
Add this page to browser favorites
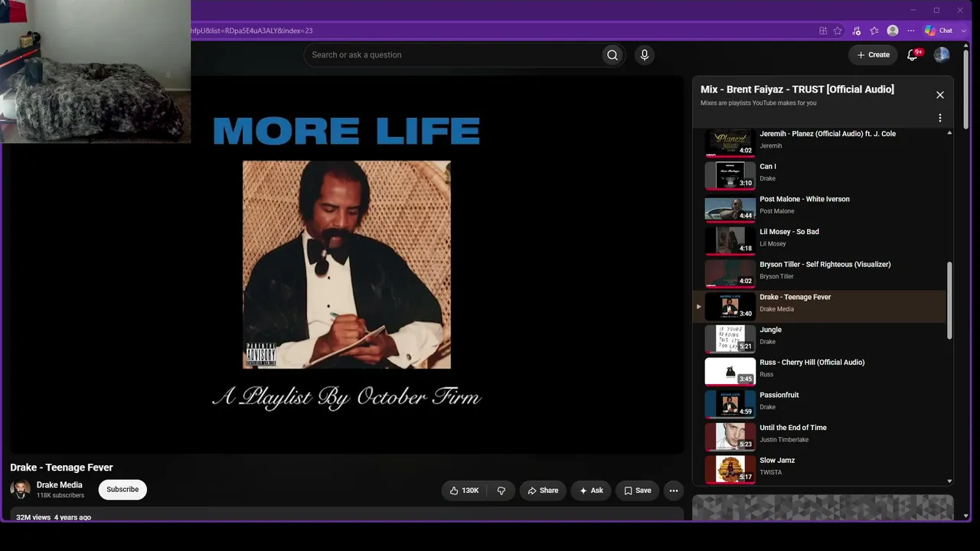pyautogui.click(x=838, y=31)
